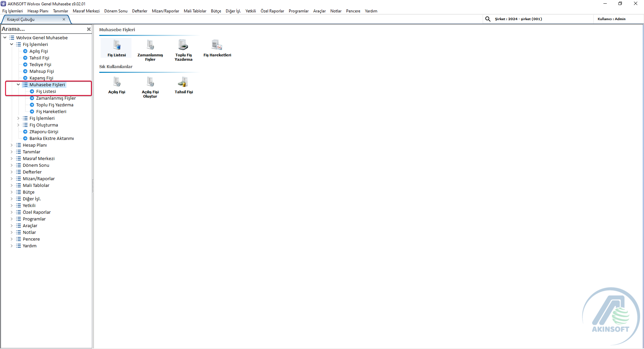Screen dimensions: 644x349
Task: Expand the Mizan/Raporlar tree node
Action: click(12, 179)
